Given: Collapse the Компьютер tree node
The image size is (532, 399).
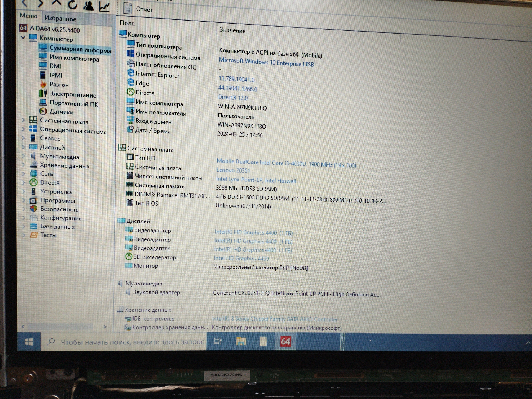Looking at the screenshot, I should pos(23,37).
